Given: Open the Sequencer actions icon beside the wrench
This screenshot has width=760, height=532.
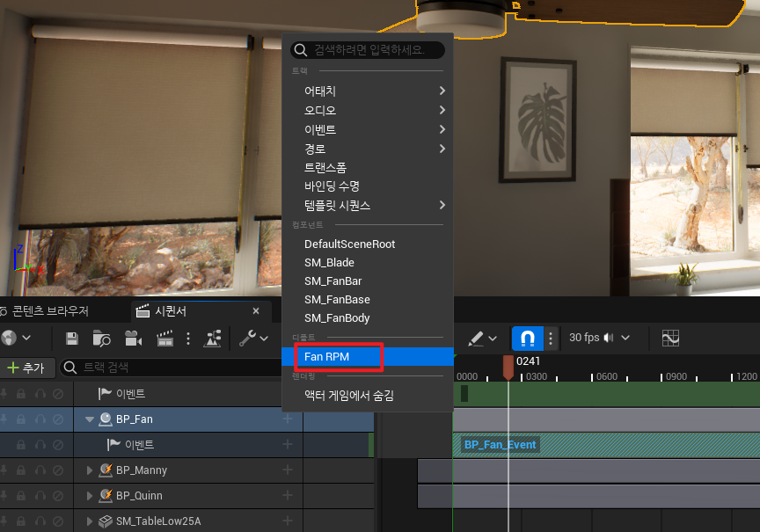Looking at the screenshot, I should coord(213,339).
